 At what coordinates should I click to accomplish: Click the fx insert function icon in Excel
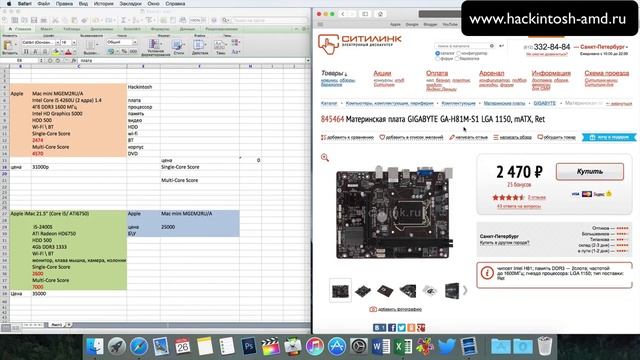point(74,60)
